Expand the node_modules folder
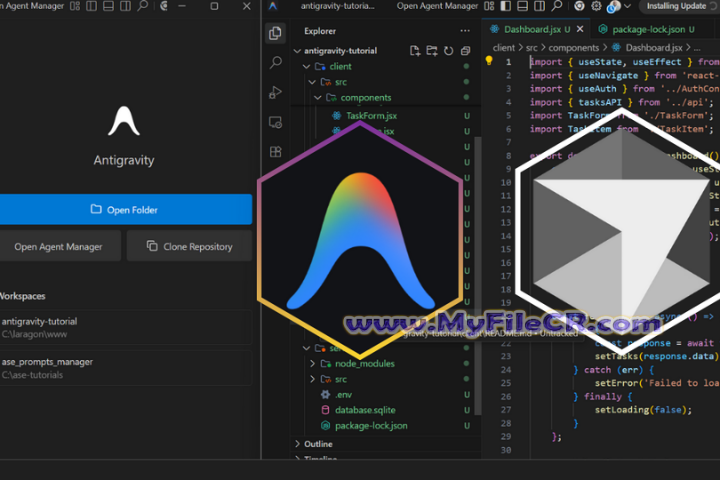Screen dimensions: 720x480 click(312, 363)
